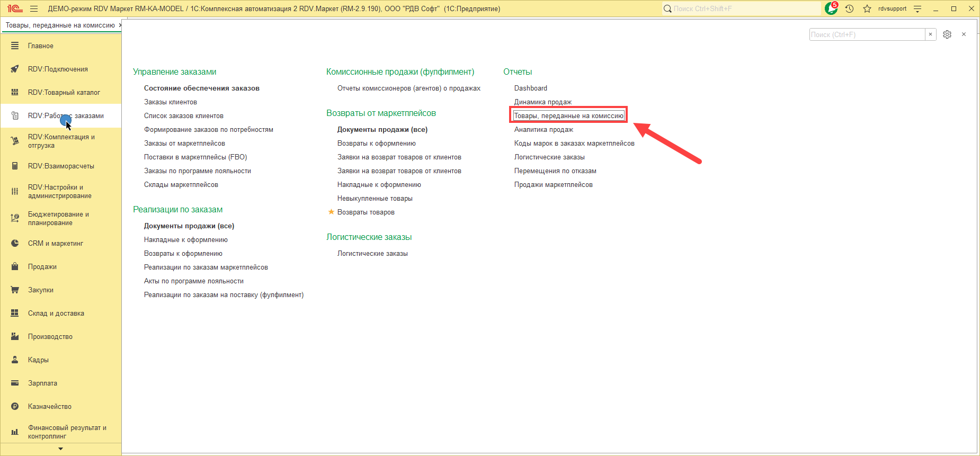Switch to tab Товары, переданные на комиссию
This screenshot has height=456, width=980.
pyautogui.click(x=60, y=25)
